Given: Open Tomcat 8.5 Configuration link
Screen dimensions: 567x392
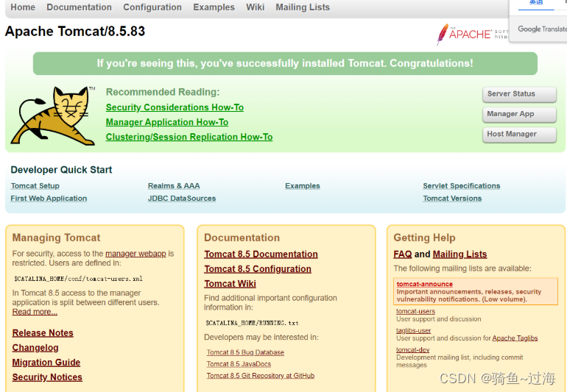Looking at the screenshot, I should [258, 269].
